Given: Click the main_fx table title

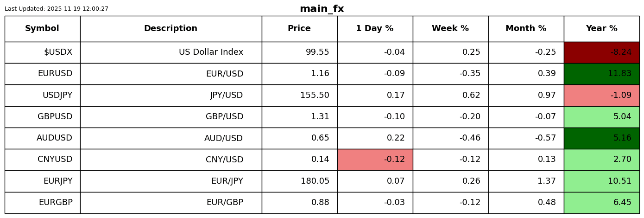Looking at the screenshot, I should click(322, 9).
